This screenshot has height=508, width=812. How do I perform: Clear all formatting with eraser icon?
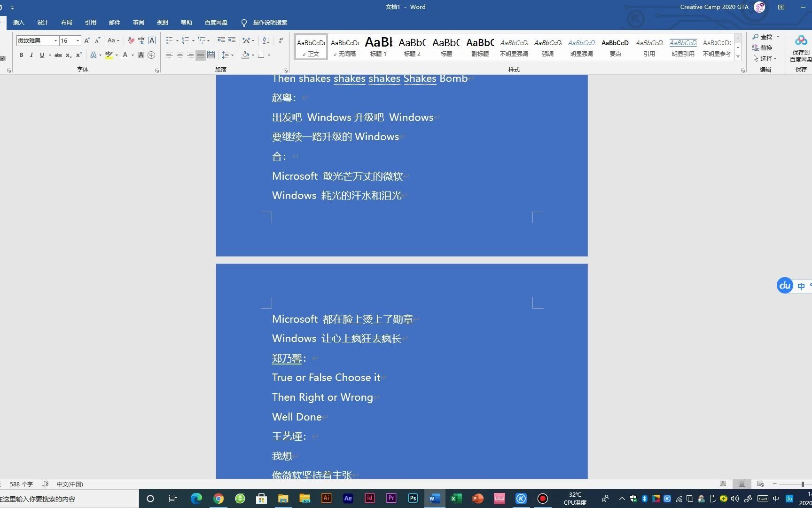point(131,40)
